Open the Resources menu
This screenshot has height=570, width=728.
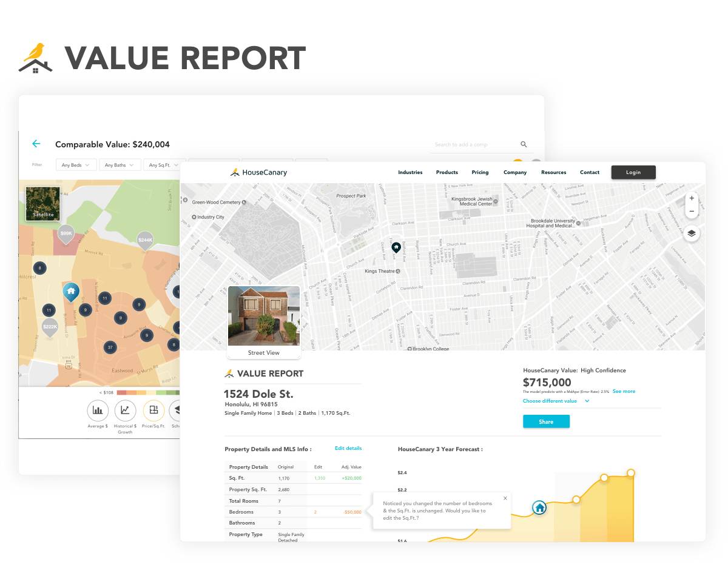[554, 172]
